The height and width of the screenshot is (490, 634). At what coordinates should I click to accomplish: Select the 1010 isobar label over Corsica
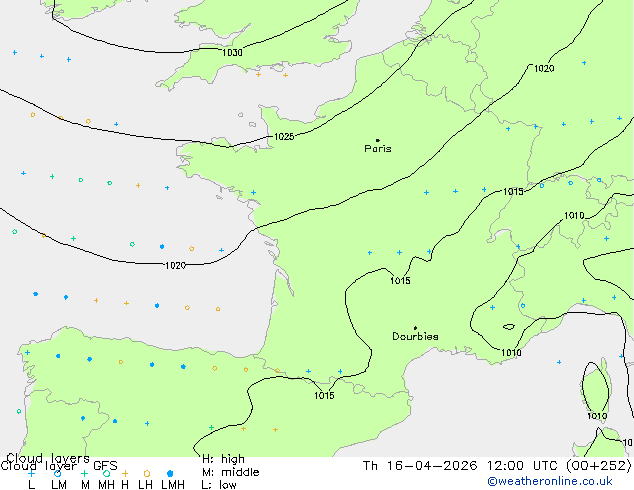[597, 416]
